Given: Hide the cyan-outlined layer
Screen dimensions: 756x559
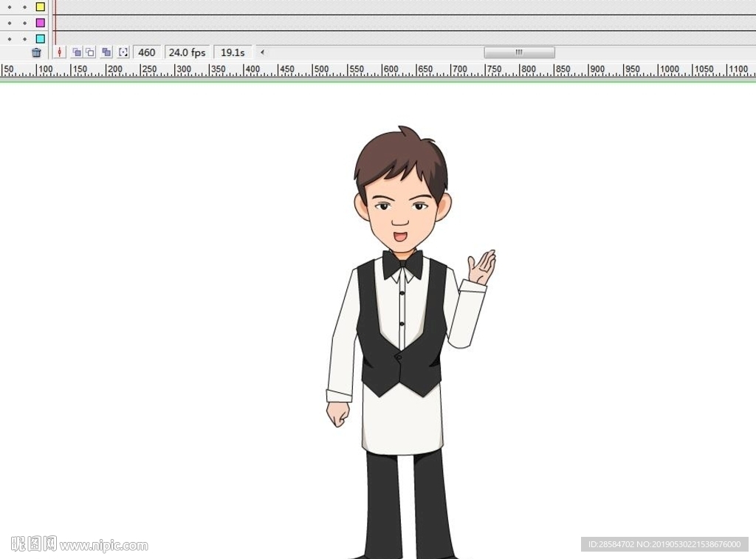Looking at the screenshot, I should click(10, 38).
